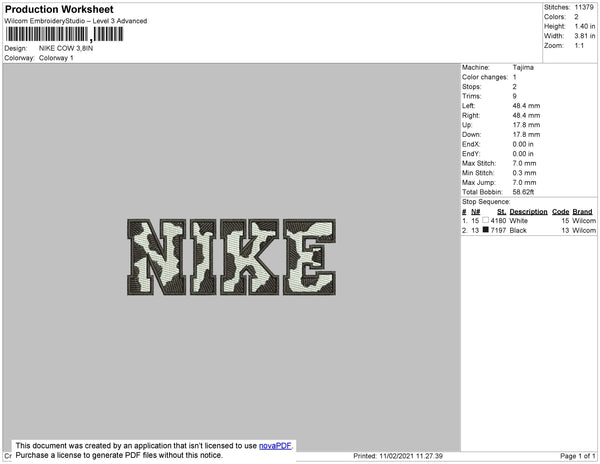Screen dimensions: 600x464
Task: Click the machine value 'Tajima'
Action: pyautogui.click(x=523, y=67)
